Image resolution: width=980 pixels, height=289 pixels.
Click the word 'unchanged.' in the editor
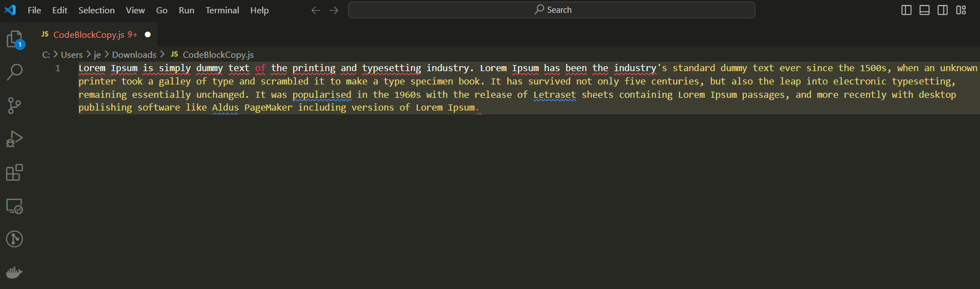pyautogui.click(x=222, y=94)
